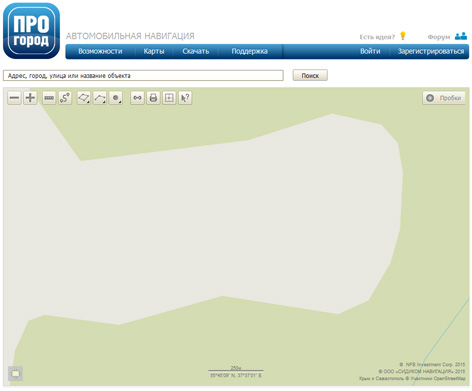472x391 pixels.
Task: Select the route planning tool
Action: pos(65,98)
